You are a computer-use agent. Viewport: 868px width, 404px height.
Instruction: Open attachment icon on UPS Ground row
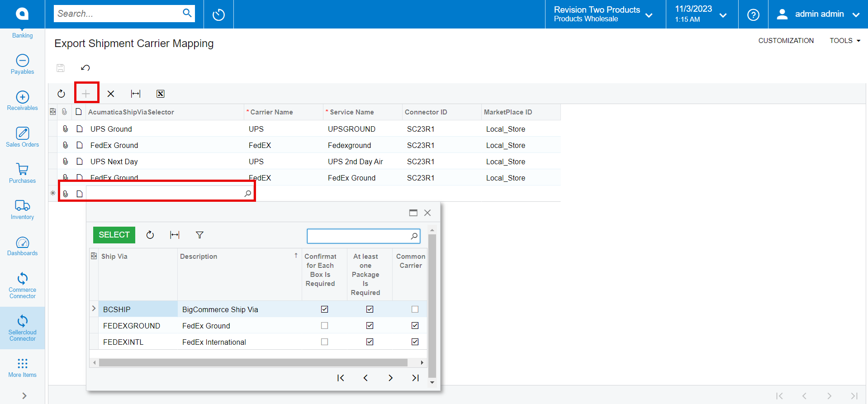click(x=66, y=129)
